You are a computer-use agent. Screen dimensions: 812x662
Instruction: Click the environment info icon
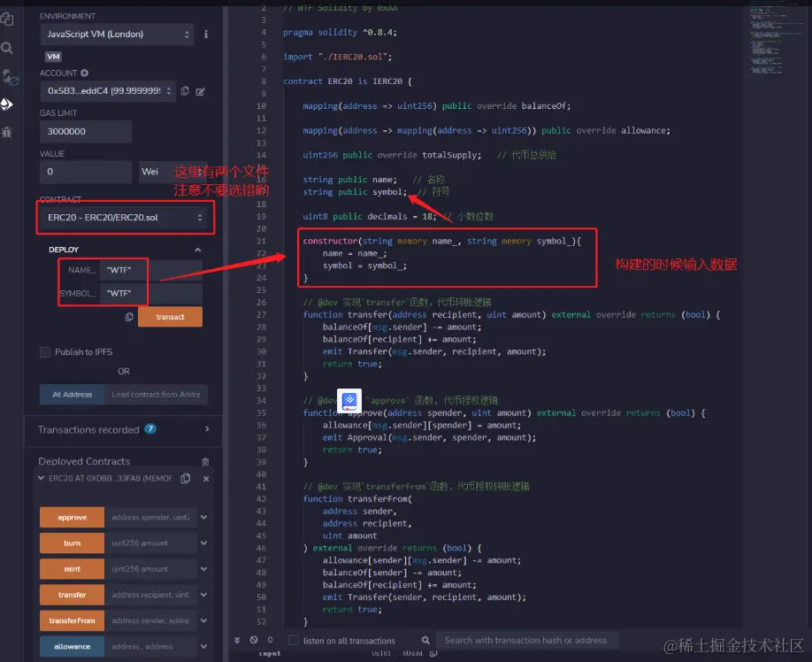(205, 35)
